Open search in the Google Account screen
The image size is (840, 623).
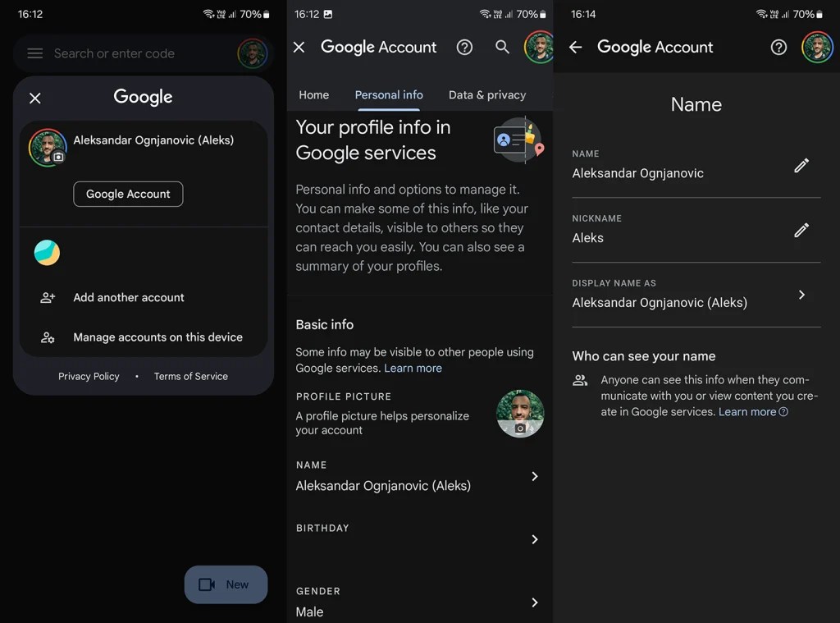[502, 48]
